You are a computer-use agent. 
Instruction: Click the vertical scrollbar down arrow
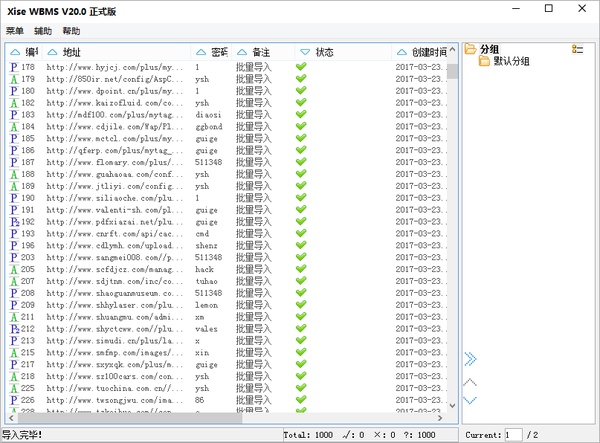pyautogui.click(x=452, y=406)
